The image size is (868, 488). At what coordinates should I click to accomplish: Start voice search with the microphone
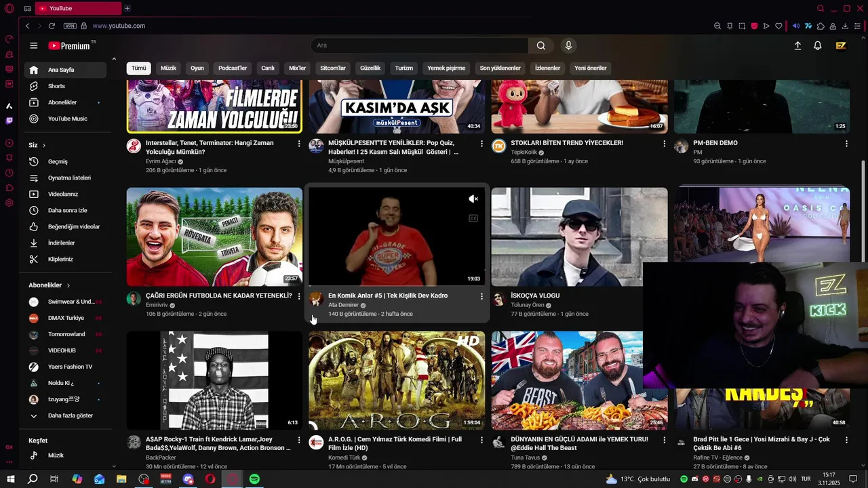[568, 45]
